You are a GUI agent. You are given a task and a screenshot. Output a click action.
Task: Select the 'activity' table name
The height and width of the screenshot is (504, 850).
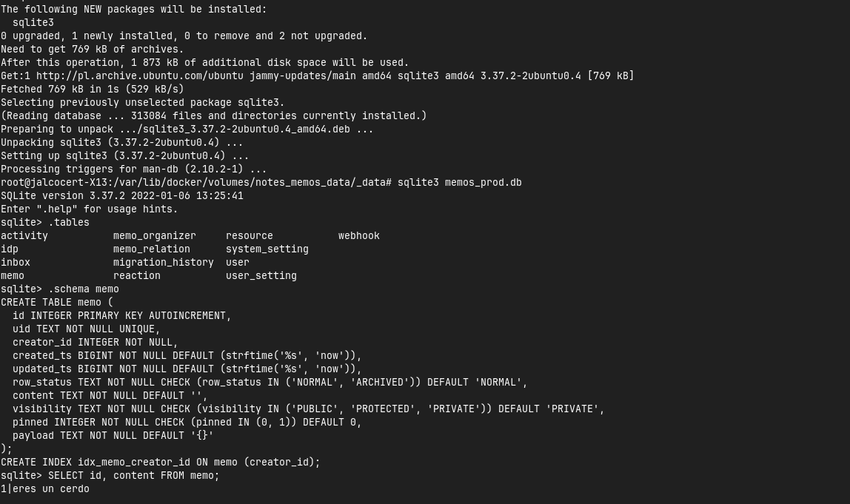click(24, 235)
